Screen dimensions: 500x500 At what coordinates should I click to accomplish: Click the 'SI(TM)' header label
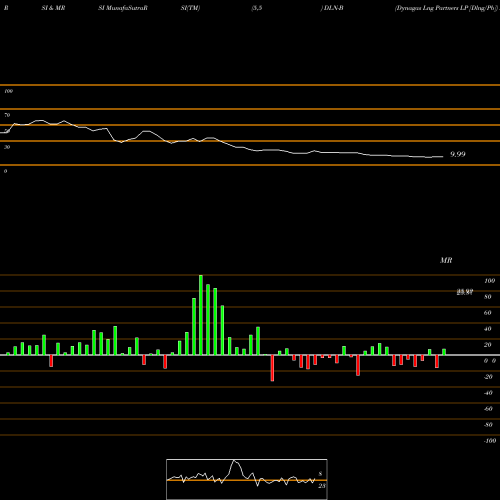(190, 8)
